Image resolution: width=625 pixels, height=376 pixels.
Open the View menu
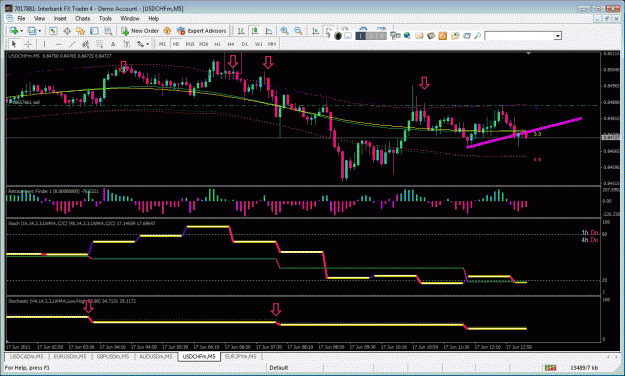click(39, 18)
